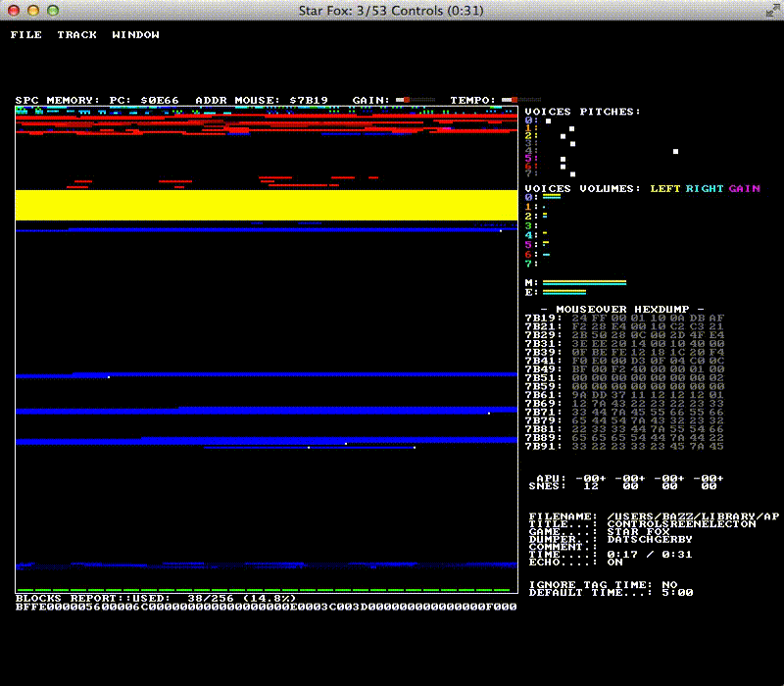
Task: Toggle voice 7 in Voices Pitches
Action: tap(529, 174)
